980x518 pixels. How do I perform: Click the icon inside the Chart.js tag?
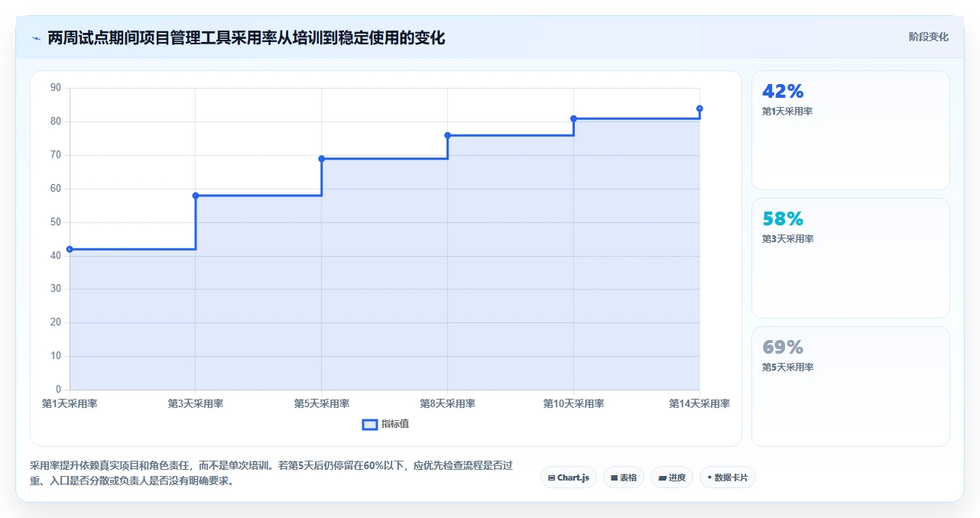click(551, 478)
